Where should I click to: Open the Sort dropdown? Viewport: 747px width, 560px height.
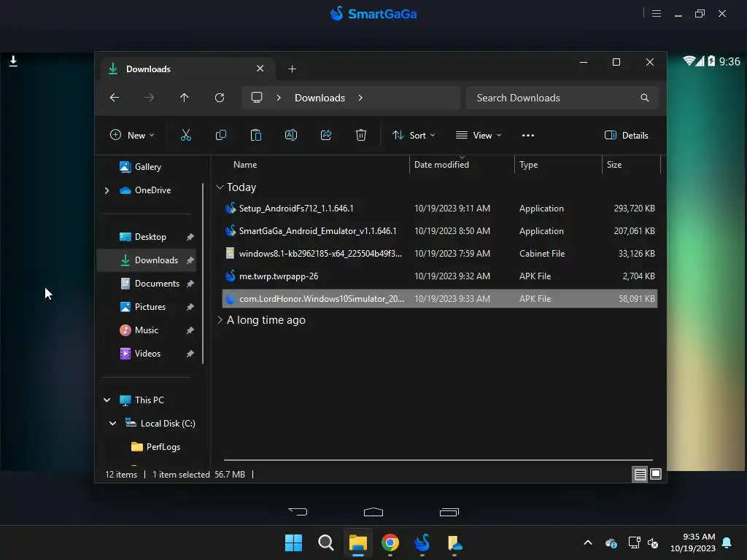point(414,135)
